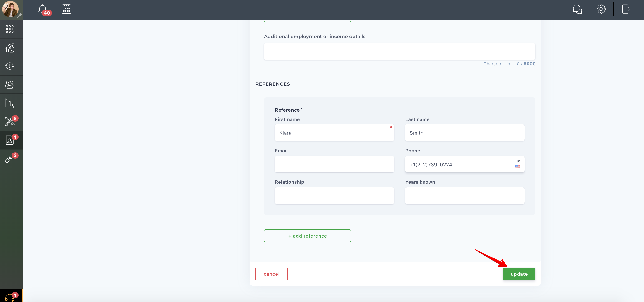
Task: Open the settings gear icon
Action: 601,9
